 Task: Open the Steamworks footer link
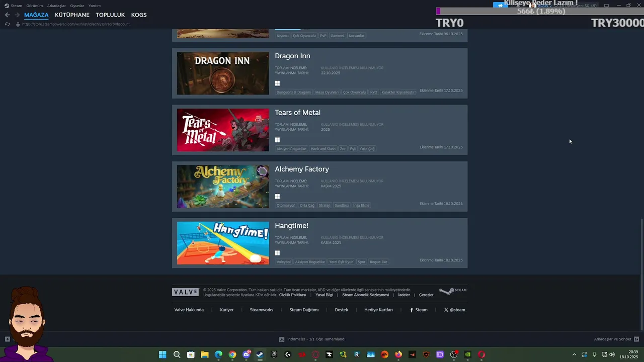pyautogui.click(x=262, y=310)
